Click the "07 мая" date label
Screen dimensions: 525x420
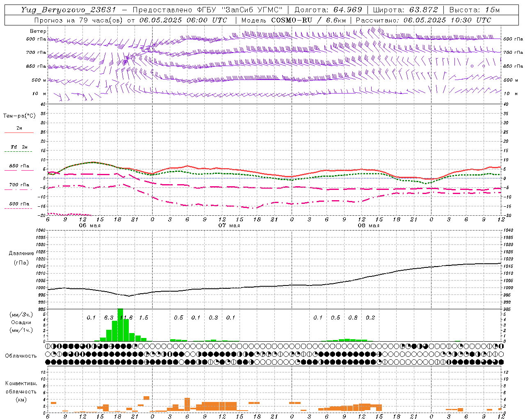pyautogui.click(x=229, y=226)
